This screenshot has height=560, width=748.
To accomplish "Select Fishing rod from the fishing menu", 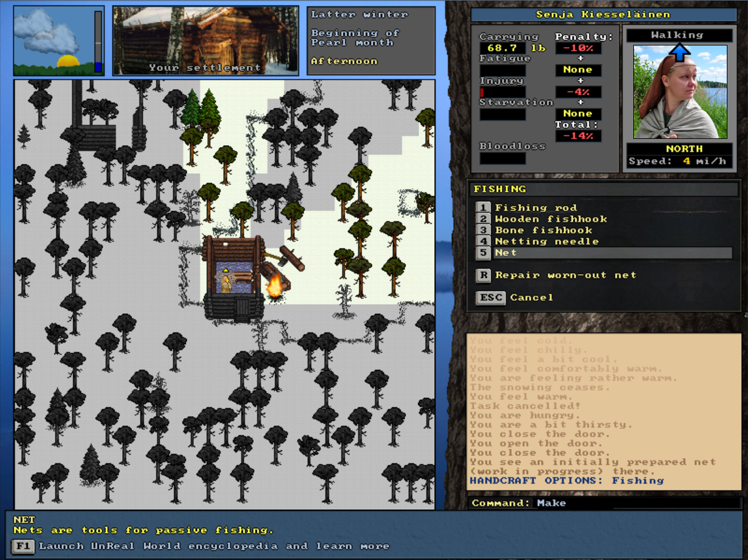I will (535, 207).
